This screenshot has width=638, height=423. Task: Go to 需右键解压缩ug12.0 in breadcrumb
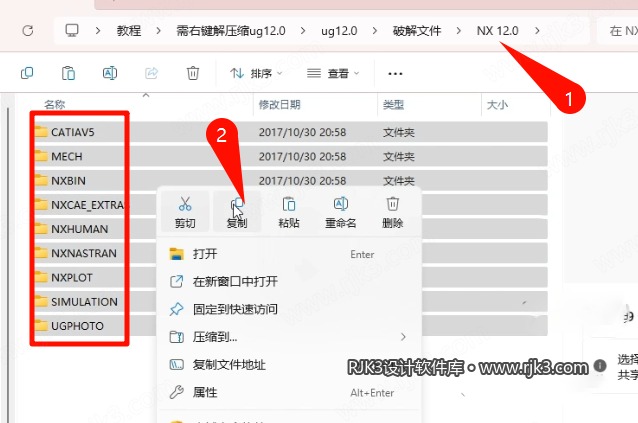[x=231, y=31]
